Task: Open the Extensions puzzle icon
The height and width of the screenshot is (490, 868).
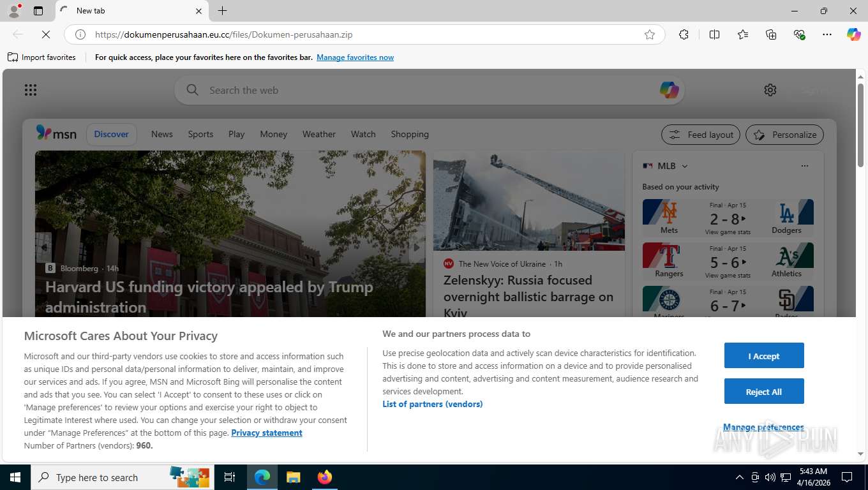Action: [x=684, y=34]
